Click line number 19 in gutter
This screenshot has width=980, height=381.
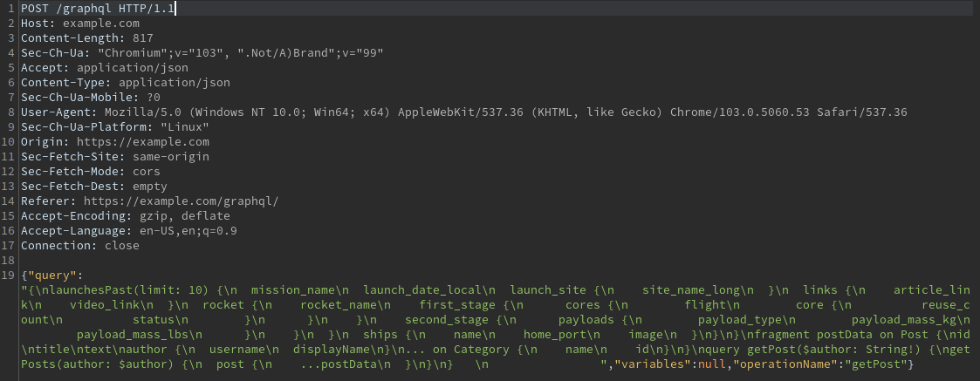(8, 276)
